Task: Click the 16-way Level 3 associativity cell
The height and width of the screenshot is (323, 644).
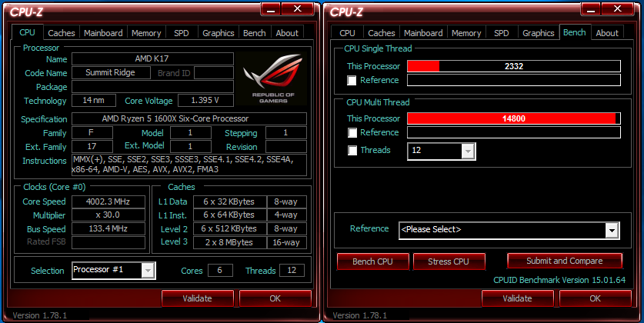Action: point(287,242)
